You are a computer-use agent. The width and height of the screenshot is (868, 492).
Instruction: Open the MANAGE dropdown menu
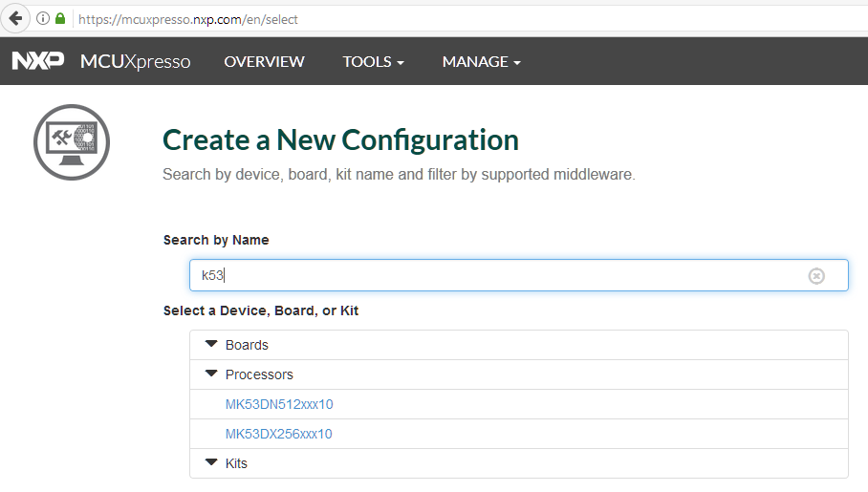(x=481, y=61)
